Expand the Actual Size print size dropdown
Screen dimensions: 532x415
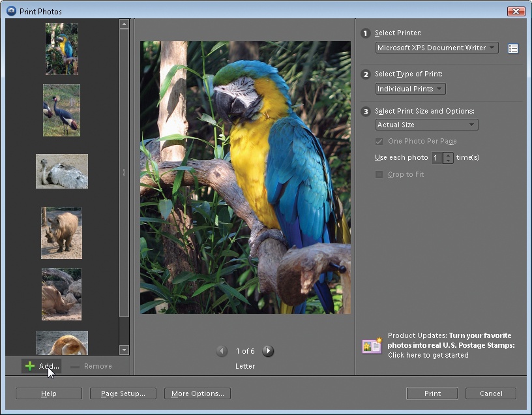tap(426, 125)
